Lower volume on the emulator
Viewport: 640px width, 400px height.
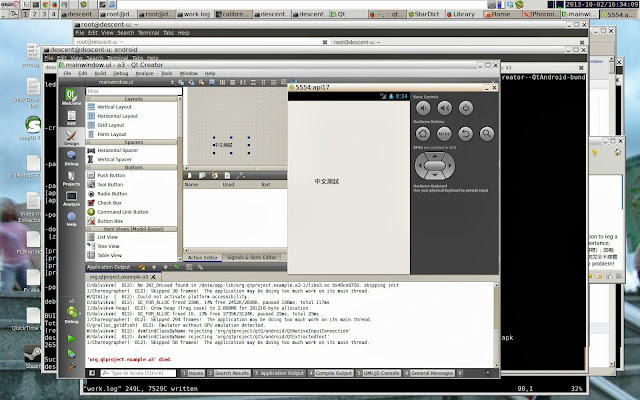pos(423,108)
